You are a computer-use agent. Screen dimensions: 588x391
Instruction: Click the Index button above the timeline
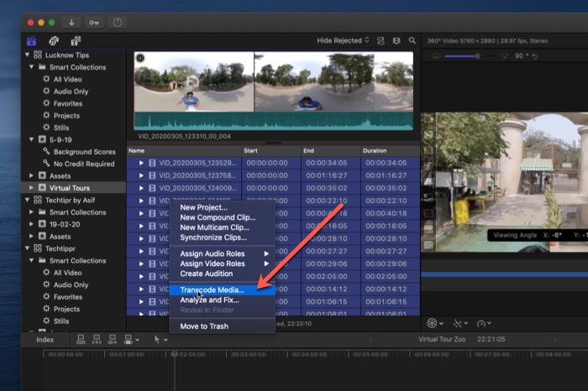[x=45, y=340]
